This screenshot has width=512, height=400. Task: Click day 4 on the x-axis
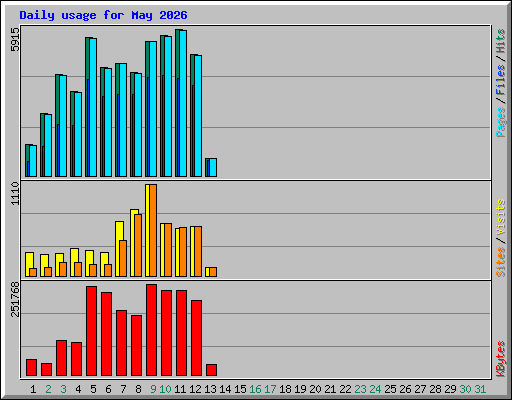pyautogui.click(x=78, y=389)
